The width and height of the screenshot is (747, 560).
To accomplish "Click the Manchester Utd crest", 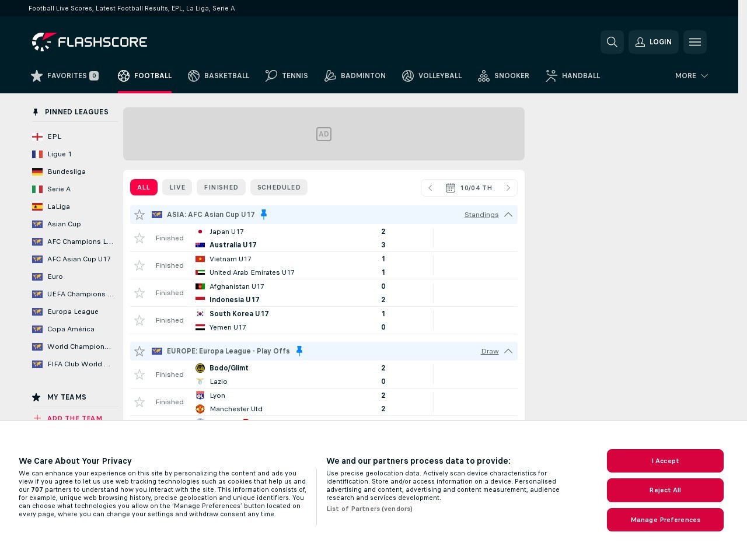I will coord(200,409).
